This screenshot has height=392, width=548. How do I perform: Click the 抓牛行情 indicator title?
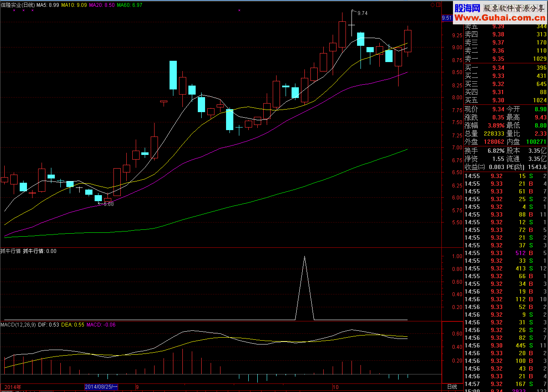11,251
